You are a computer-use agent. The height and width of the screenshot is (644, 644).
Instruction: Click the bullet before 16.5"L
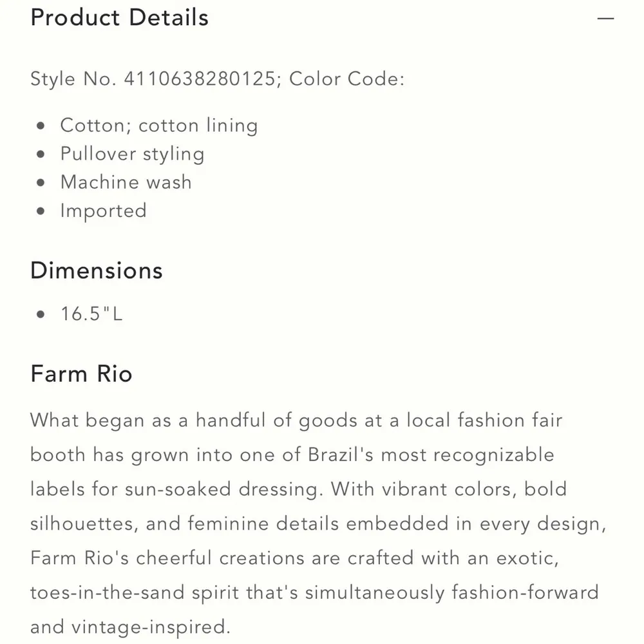point(42,315)
